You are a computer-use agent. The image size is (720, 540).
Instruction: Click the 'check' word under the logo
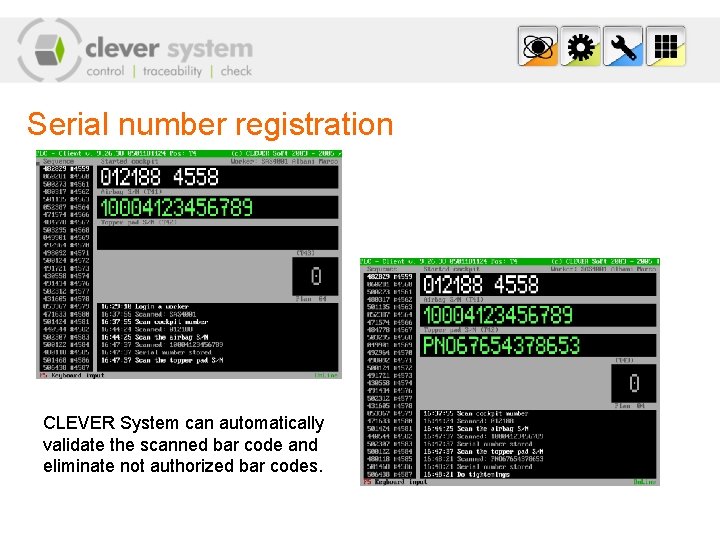[236, 71]
